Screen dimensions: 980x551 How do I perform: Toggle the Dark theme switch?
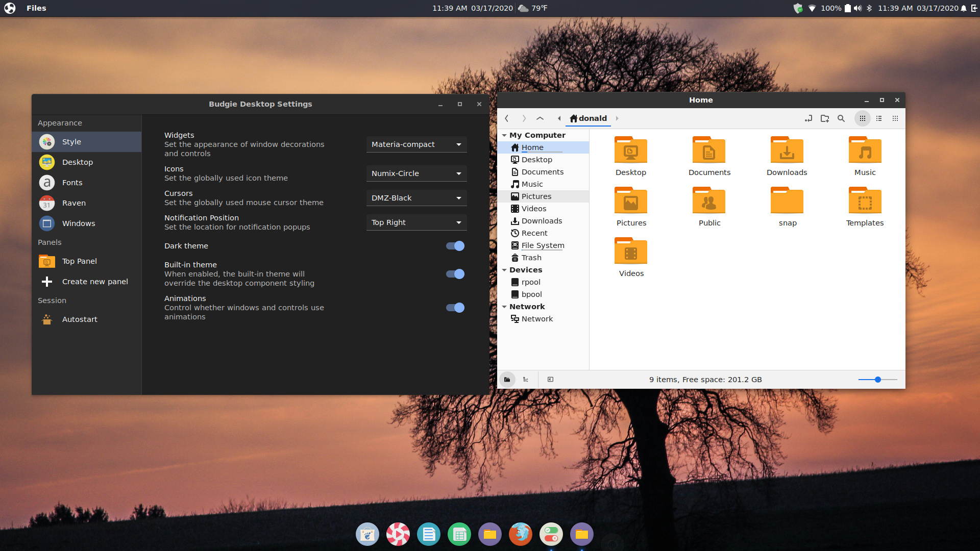[454, 246]
